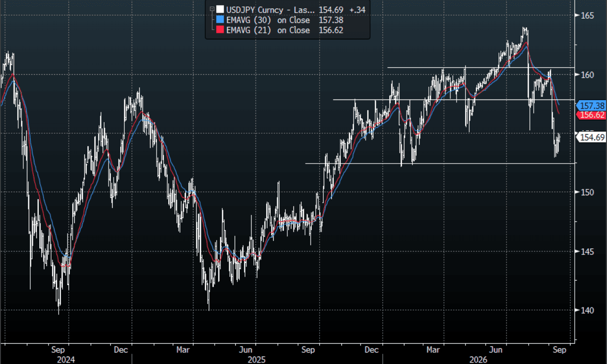Click the 150 price axis label
Viewport: 607px width, 364px height.
pyautogui.click(x=587, y=192)
